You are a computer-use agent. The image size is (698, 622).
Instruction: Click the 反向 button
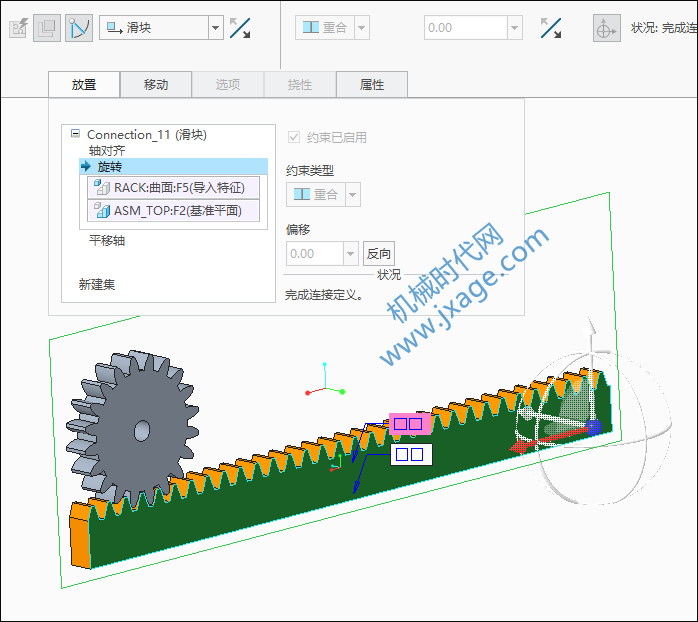(379, 254)
